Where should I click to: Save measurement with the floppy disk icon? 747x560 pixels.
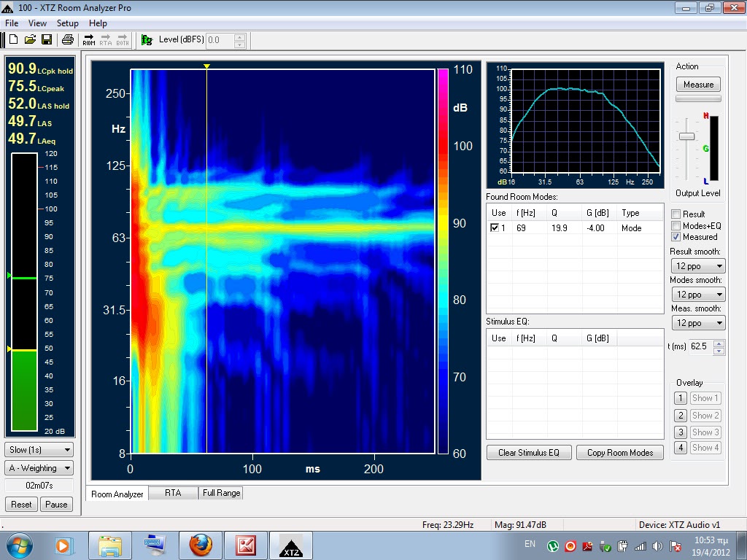[46, 39]
